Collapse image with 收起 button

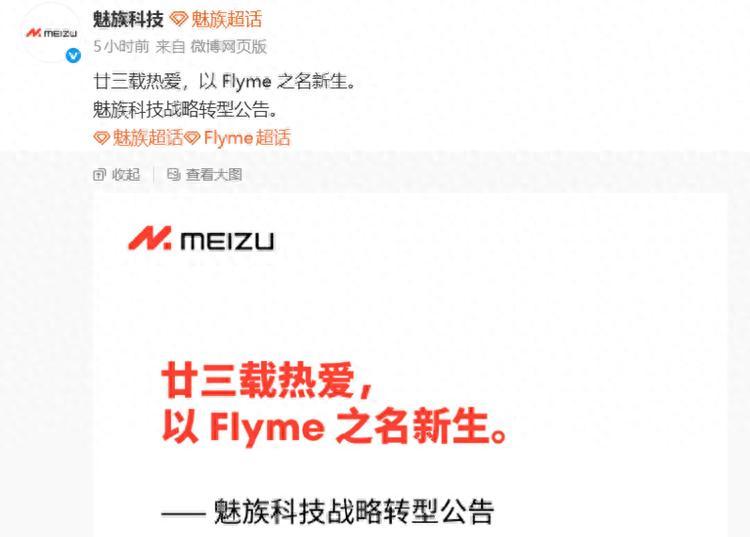(117, 175)
